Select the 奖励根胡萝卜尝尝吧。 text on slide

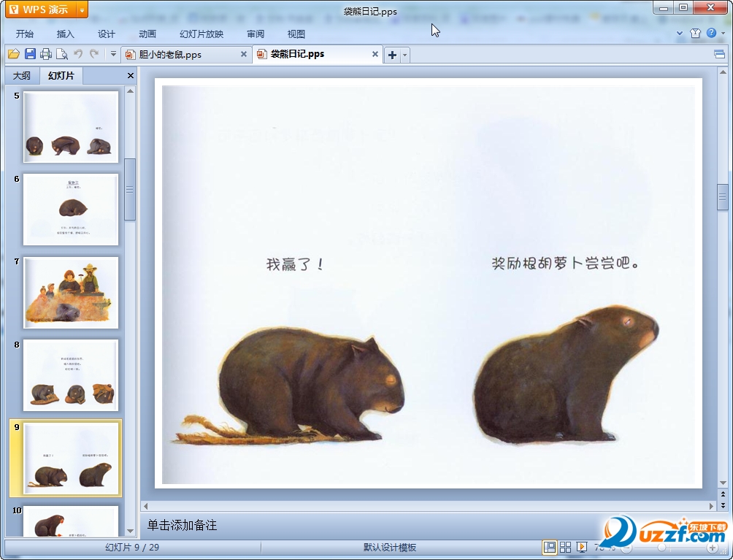click(x=565, y=263)
